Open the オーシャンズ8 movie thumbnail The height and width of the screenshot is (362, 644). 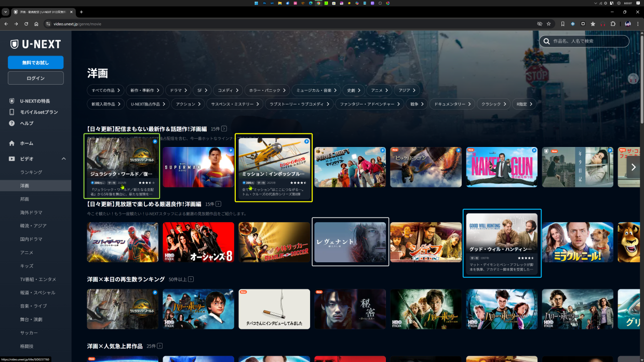198,243
